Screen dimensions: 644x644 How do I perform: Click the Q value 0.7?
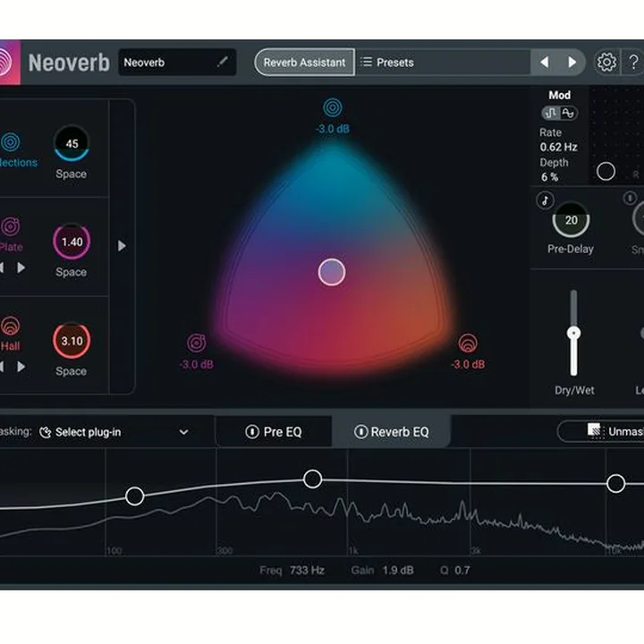(x=462, y=571)
